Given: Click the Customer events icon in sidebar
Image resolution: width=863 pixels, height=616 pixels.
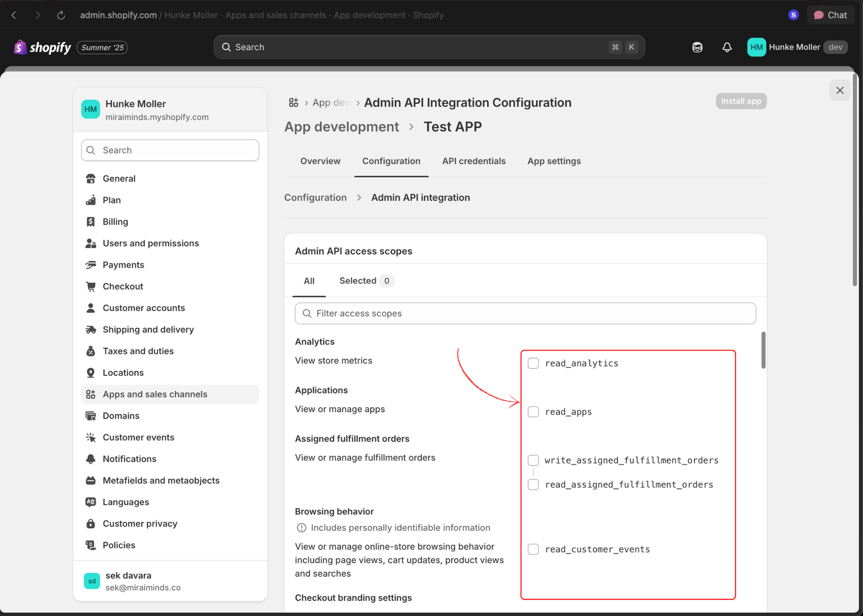Looking at the screenshot, I should tap(91, 437).
